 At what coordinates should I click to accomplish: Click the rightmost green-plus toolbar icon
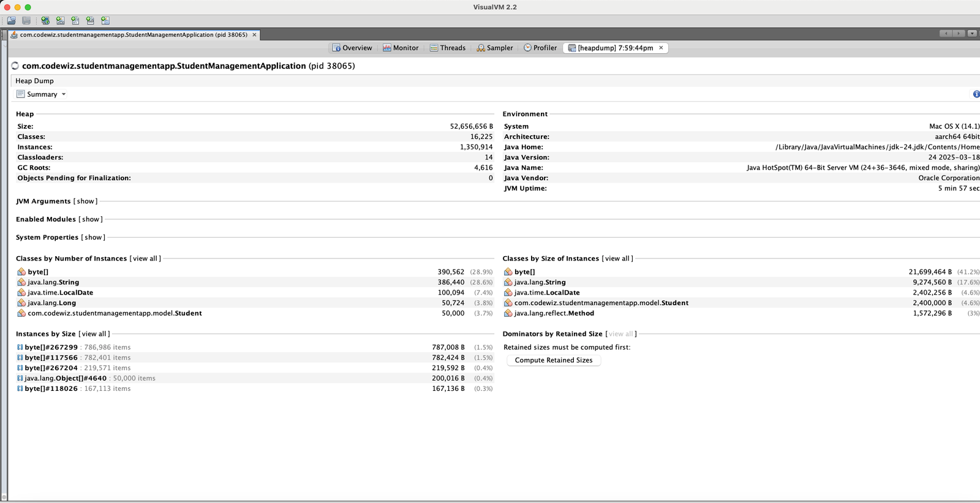click(105, 20)
